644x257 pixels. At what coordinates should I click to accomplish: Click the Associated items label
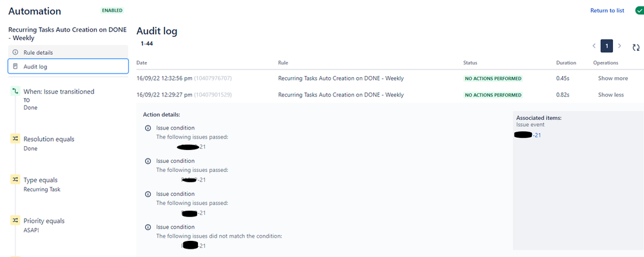539,118
